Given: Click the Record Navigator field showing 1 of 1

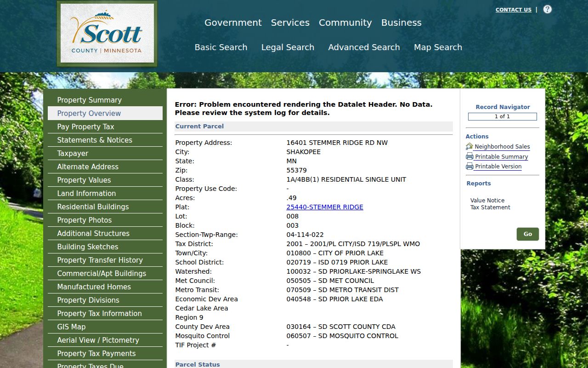Looking at the screenshot, I should (x=503, y=117).
